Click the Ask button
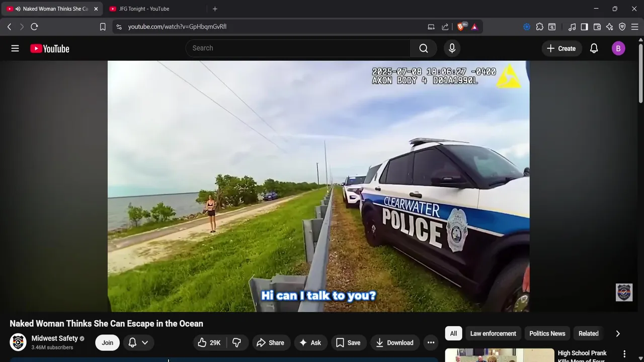Image resolution: width=644 pixels, height=362 pixels. tap(310, 343)
